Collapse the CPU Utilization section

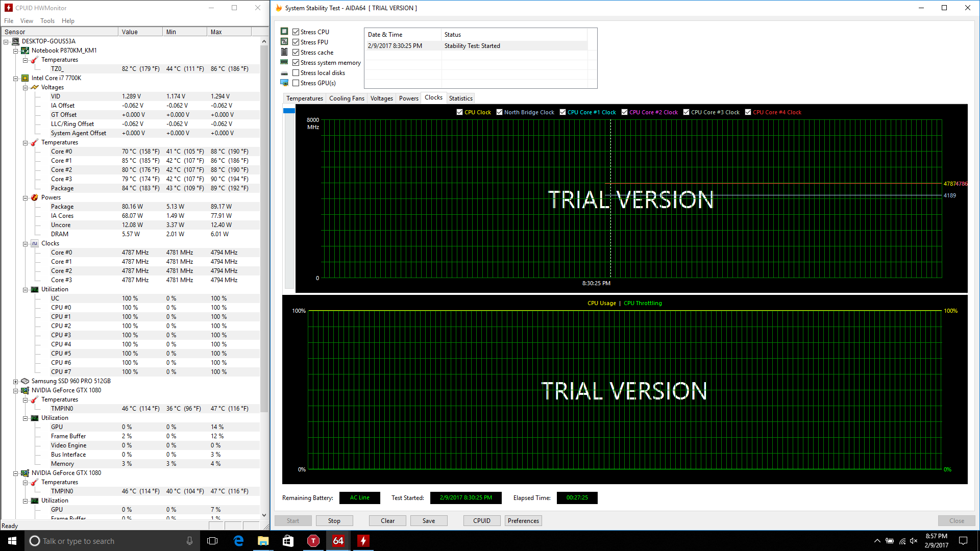tap(26, 290)
